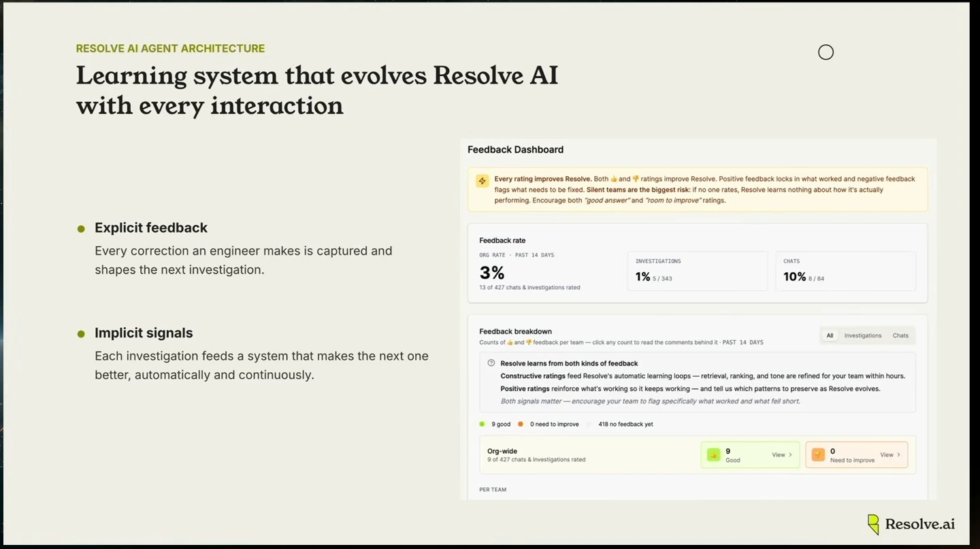Click the Org-wide row label
The width and height of the screenshot is (980, 549).
(x=502, y=451)
